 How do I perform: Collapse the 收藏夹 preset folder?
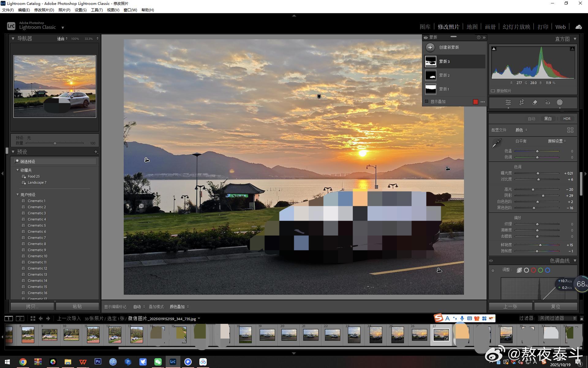pyautogui.click(x=18, y=170)
